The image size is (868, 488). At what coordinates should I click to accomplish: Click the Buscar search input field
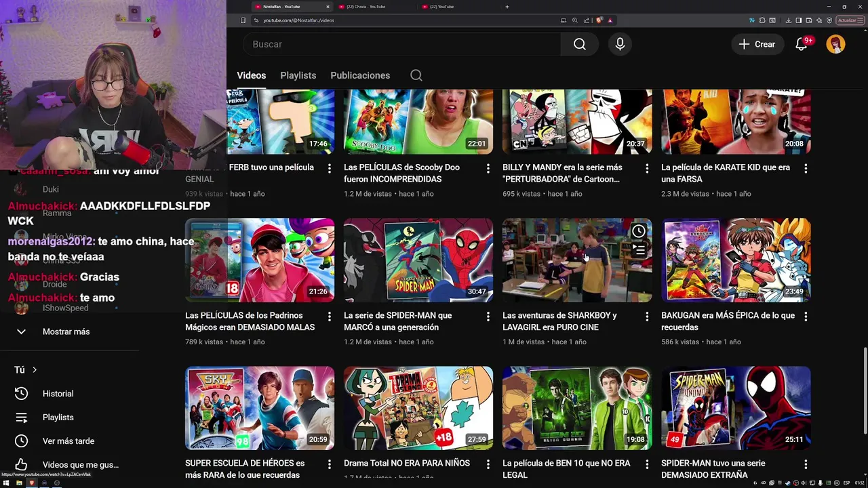tap(401, 44)
